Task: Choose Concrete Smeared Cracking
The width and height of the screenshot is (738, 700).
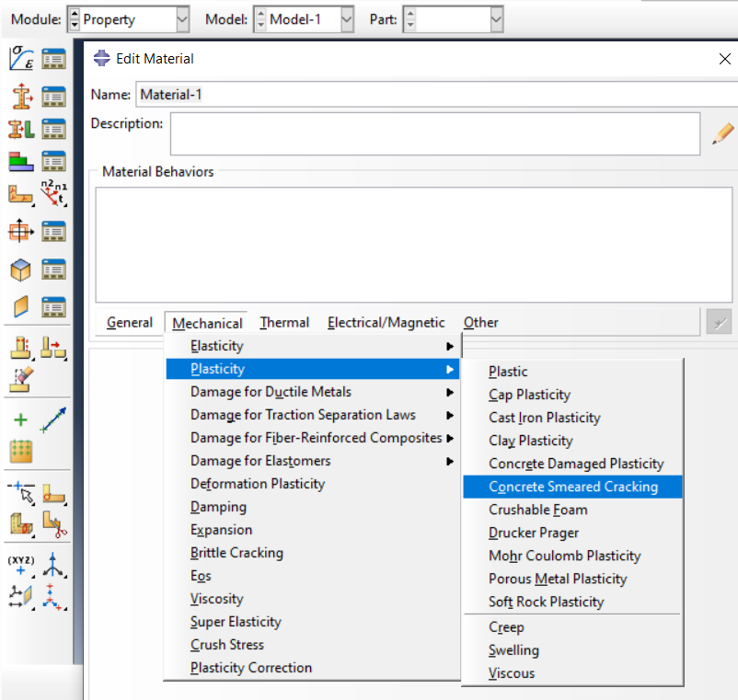Action: pyautogui.click(x=572, y=487)
